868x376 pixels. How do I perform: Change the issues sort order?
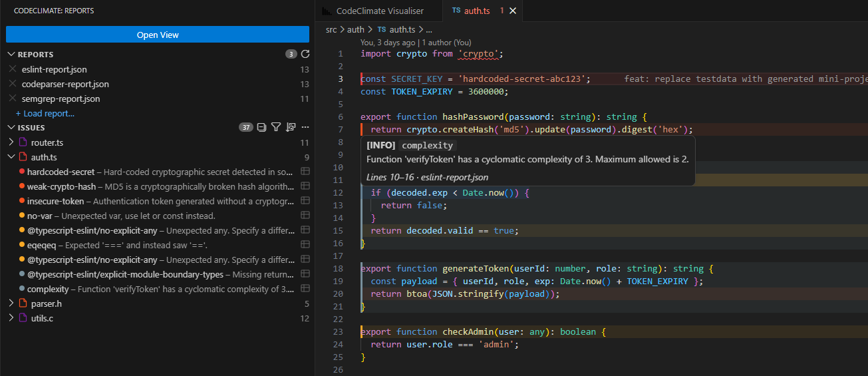(x=291, y=127)
